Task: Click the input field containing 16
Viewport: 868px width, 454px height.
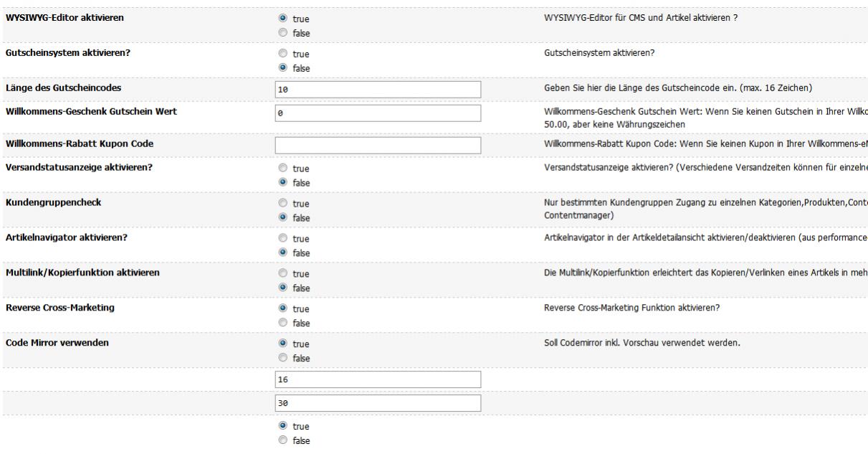Action: [x=377, y=379]
